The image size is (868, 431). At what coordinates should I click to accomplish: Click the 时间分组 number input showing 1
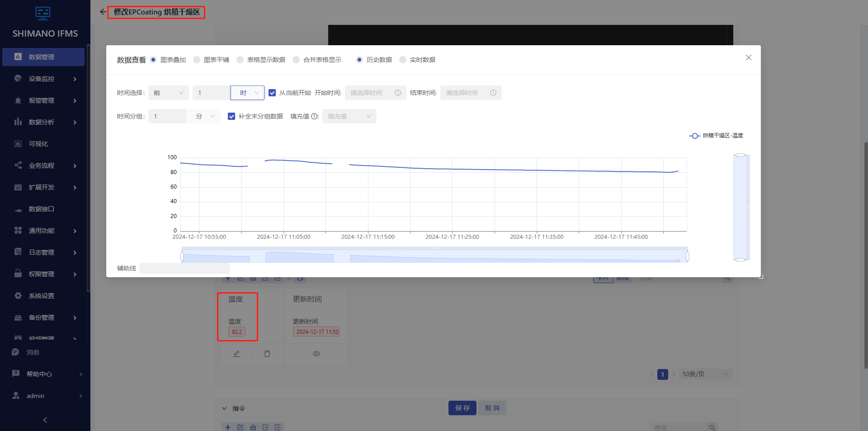click(167, 116)
